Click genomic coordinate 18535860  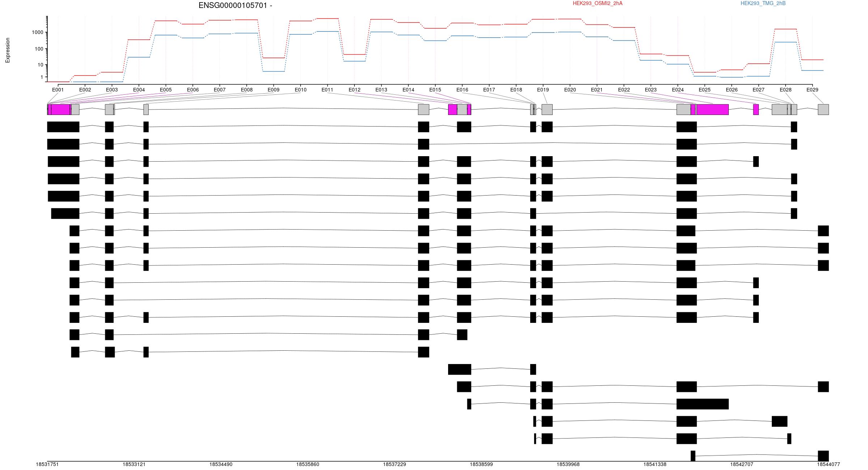(308, 464)
